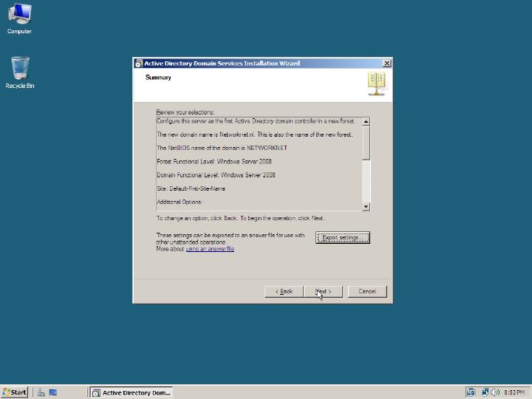Cancel the installation wizard

click(x=367, y=291)
